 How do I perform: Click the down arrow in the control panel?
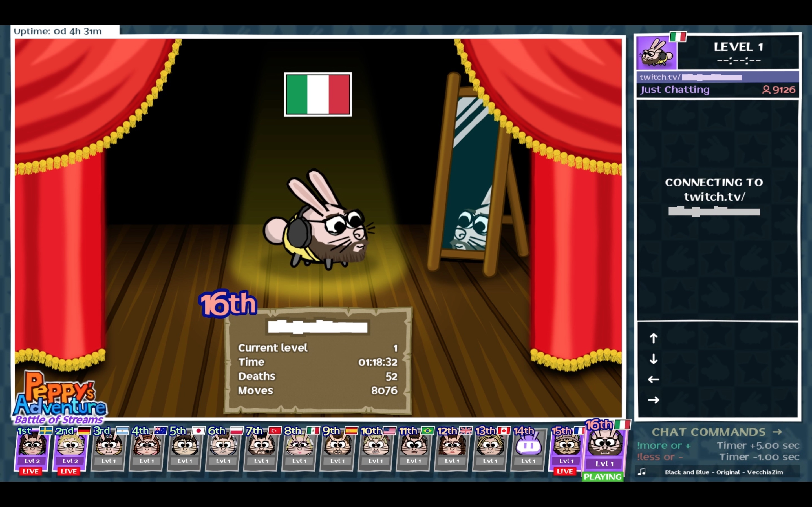point(653,359)
